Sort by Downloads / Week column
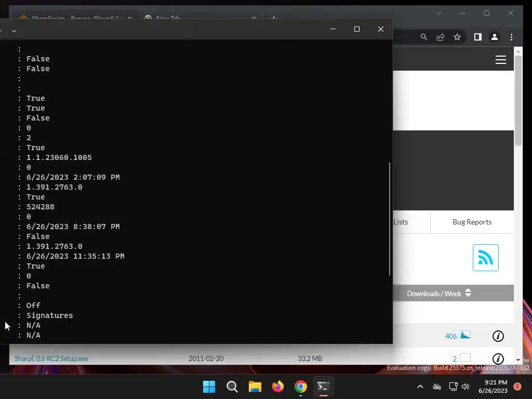 pyautogui.click(x=439, y=294)
